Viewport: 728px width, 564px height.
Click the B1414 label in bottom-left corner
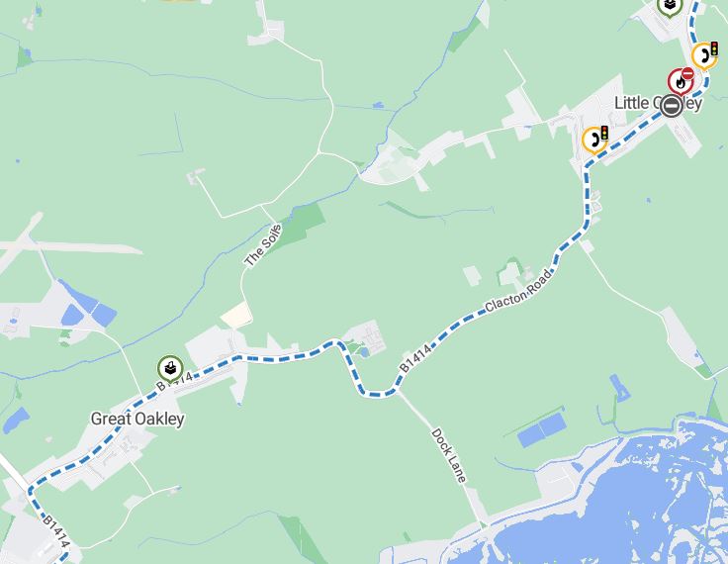coord(56,532)
